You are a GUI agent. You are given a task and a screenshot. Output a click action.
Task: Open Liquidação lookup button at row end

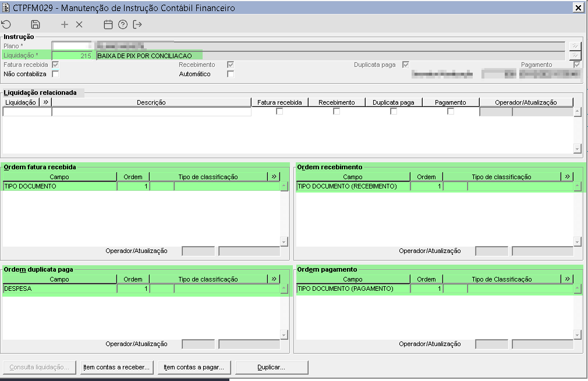click(575, 55)
